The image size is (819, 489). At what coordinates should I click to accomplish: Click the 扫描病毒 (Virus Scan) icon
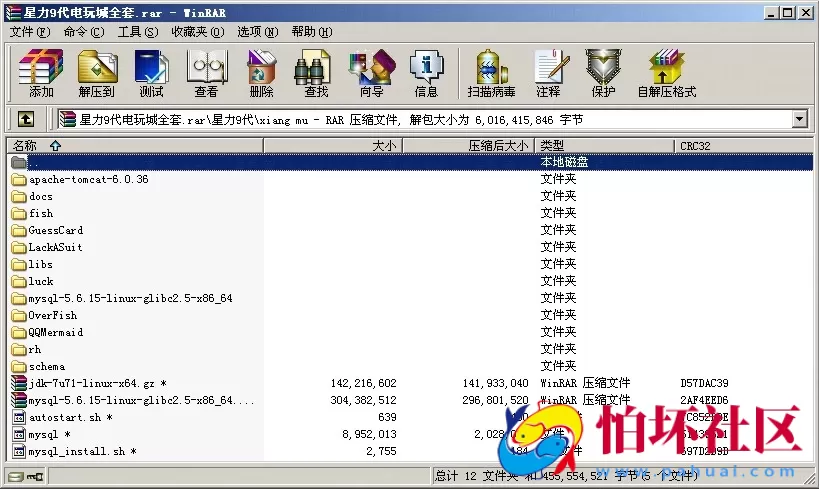coord(491,73)
